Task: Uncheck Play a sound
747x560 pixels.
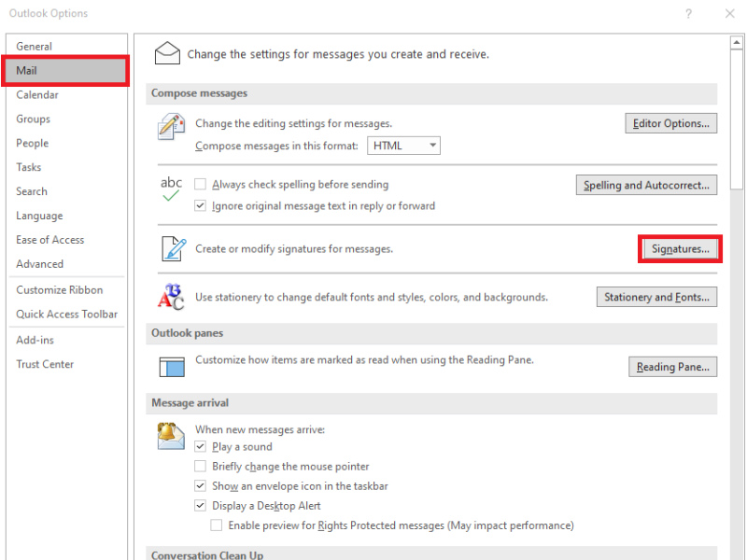Action: point(200,447)
